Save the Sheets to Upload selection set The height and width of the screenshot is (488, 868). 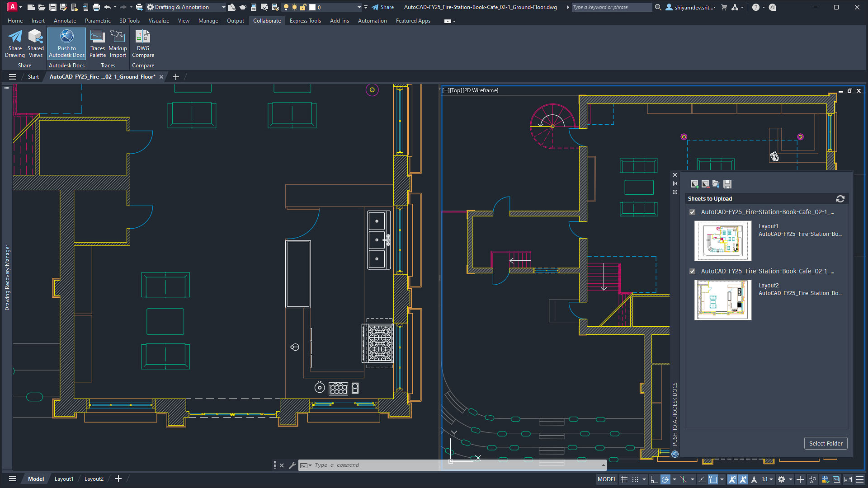[727, 184]
